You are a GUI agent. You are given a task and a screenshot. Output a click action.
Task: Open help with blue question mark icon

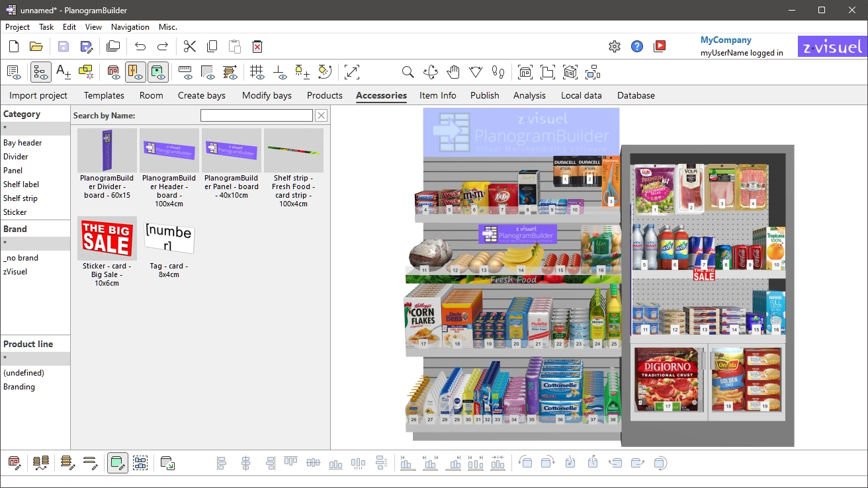tap(637, 46)
